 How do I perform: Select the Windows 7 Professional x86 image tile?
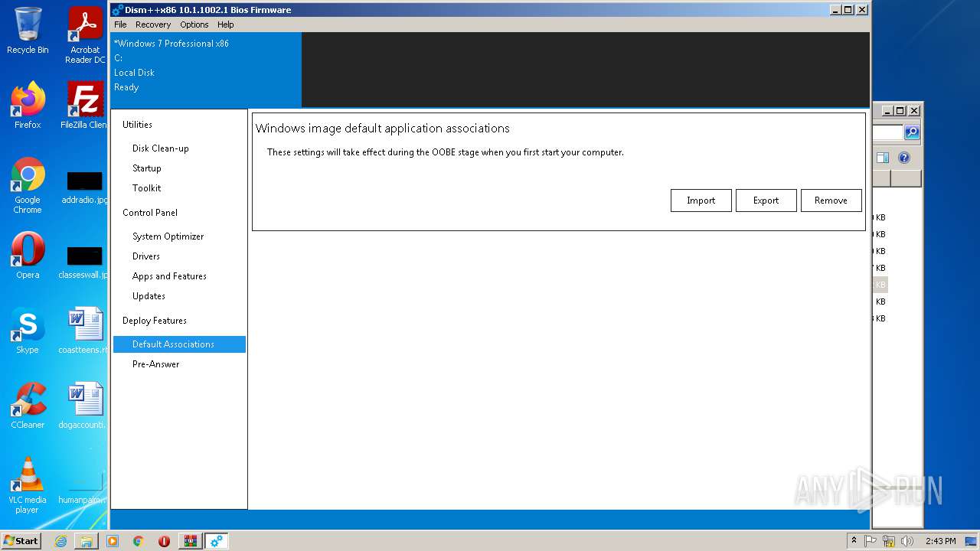click(206, 69)
